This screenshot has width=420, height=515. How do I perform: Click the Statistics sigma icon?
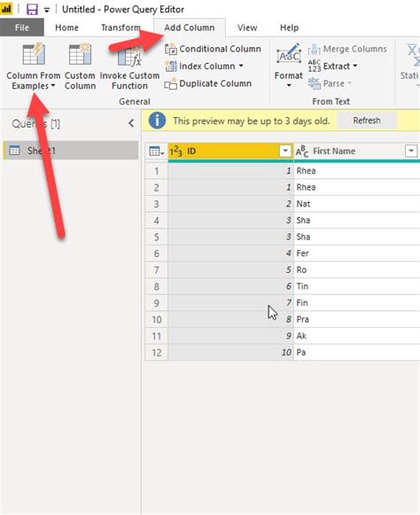coord(413,55)
